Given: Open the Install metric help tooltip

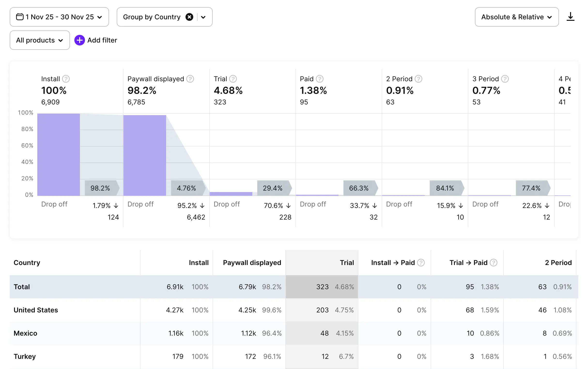Looking at the screenshot, I should click(x=66, y=79).
